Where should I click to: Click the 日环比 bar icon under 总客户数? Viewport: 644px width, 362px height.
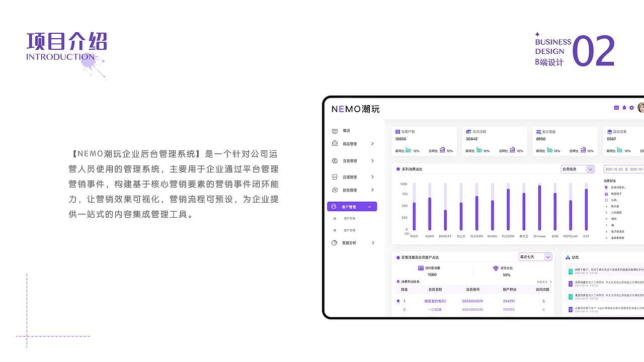442,150
